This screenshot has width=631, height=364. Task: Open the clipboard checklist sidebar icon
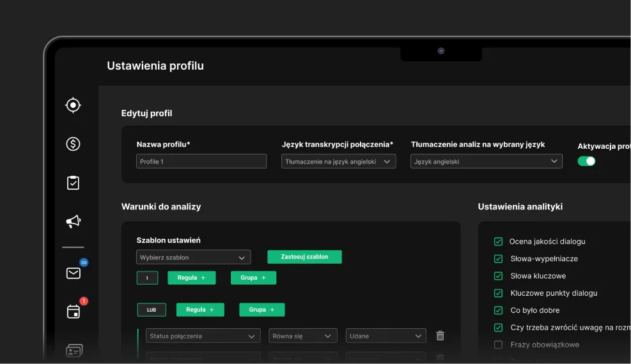coord(74,183)
